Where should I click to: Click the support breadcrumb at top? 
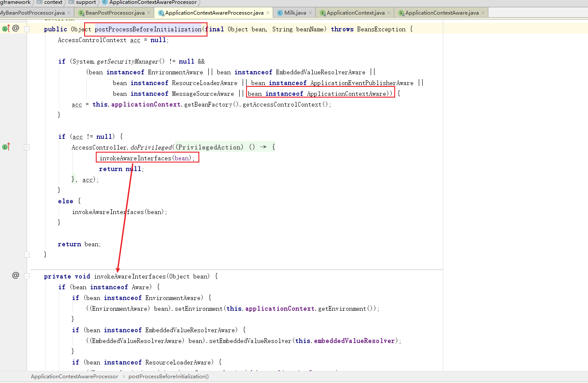86,2
